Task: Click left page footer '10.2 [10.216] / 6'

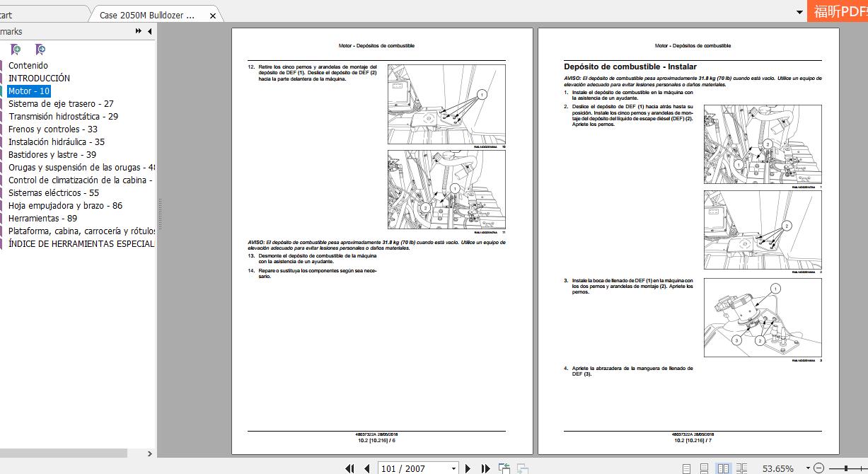Action: pos(376,440)
